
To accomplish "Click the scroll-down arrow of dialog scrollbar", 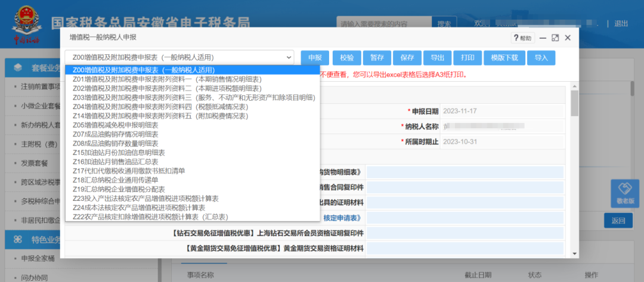I will coord(574,254).
